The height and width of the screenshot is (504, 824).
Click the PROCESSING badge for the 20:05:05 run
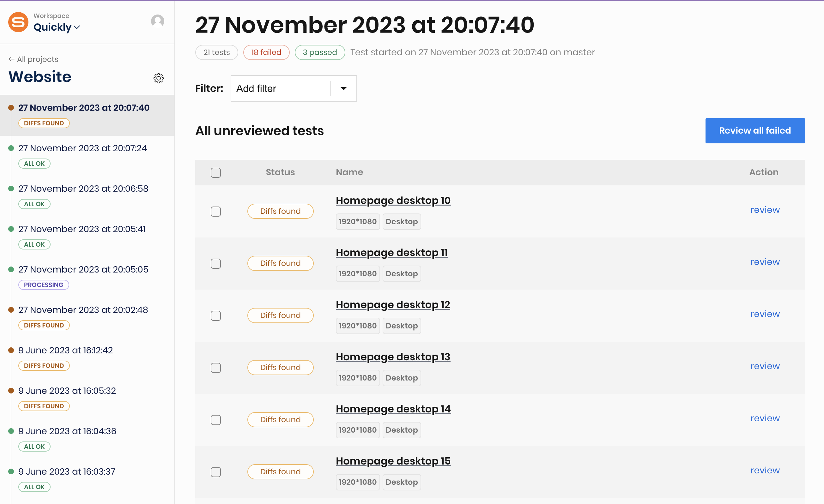pyautogui.click(x=44, y=285)
